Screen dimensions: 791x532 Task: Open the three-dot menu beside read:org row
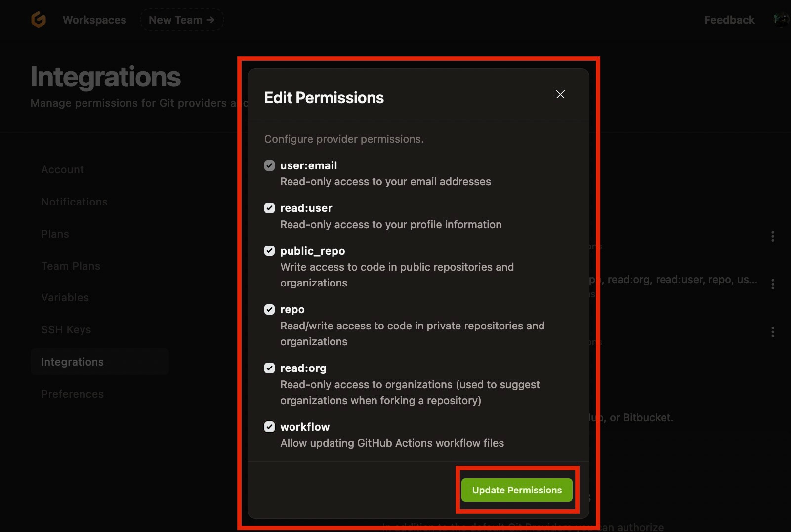click(773, 284)
